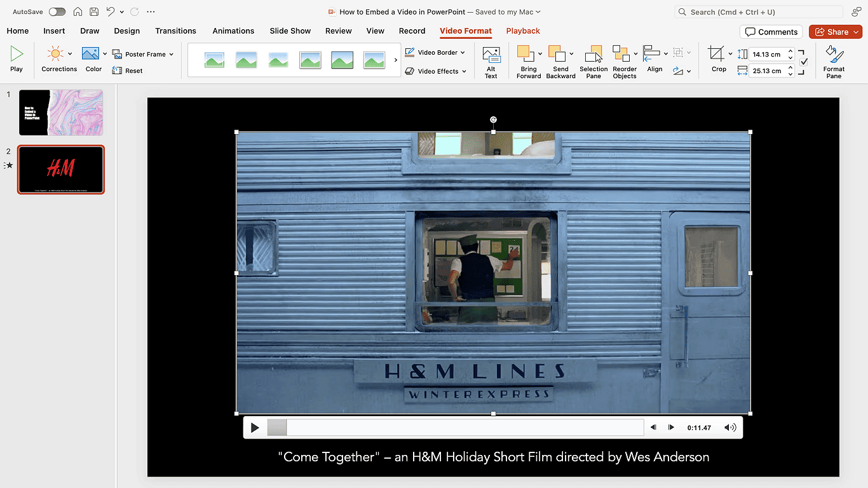Select slide 1 thumbnail
Image resolution: width=868 pixels, height=488 pixels.
[61, 112]
